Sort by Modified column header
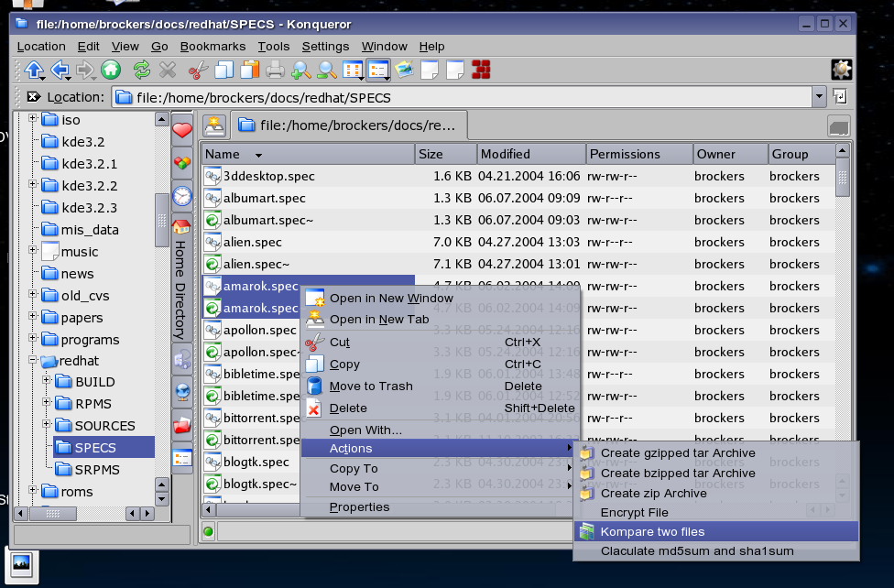 531,154
